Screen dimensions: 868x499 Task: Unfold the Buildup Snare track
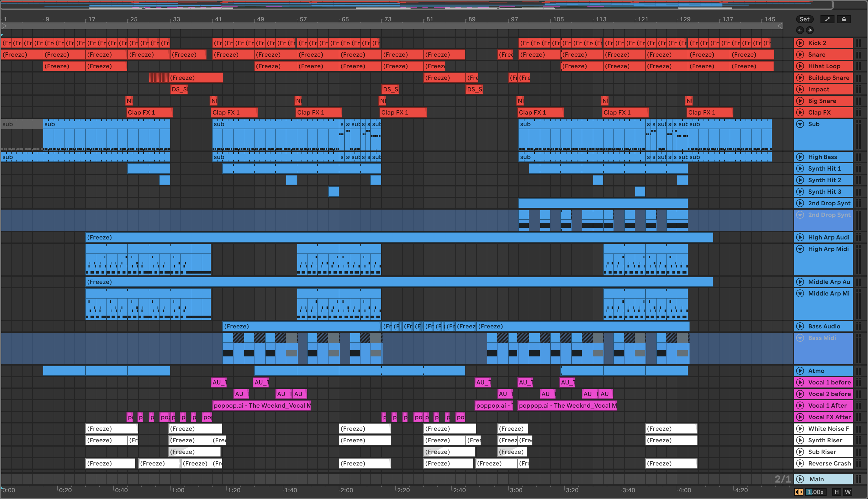[x=800, y=78]
